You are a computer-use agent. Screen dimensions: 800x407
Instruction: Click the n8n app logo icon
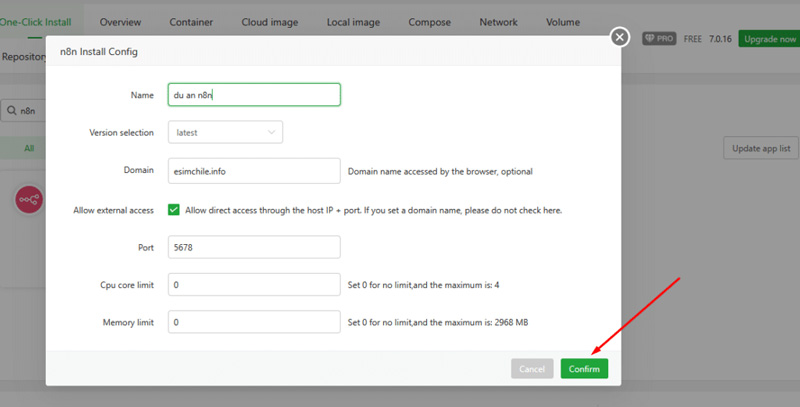29,199
